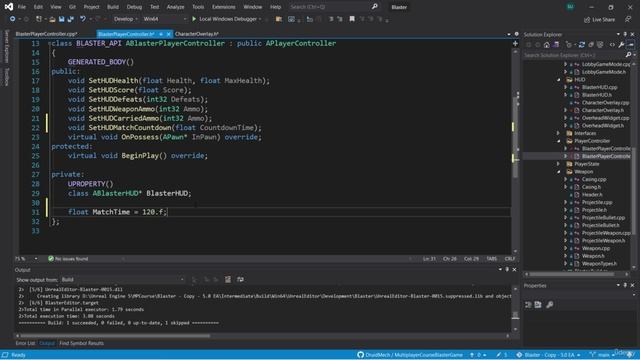The image size is (640, 360).
Task: Expand the Interfaces folder
Action: [559, 133]
